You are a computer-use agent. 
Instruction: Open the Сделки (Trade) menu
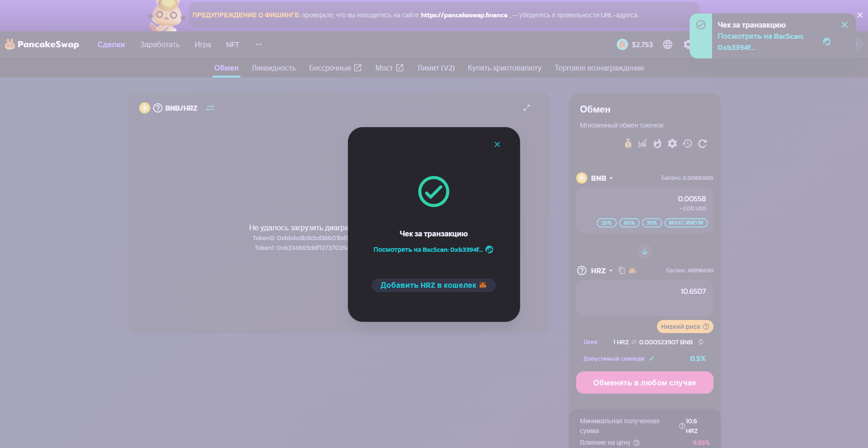pyautogui.click(x=111, y=44)
